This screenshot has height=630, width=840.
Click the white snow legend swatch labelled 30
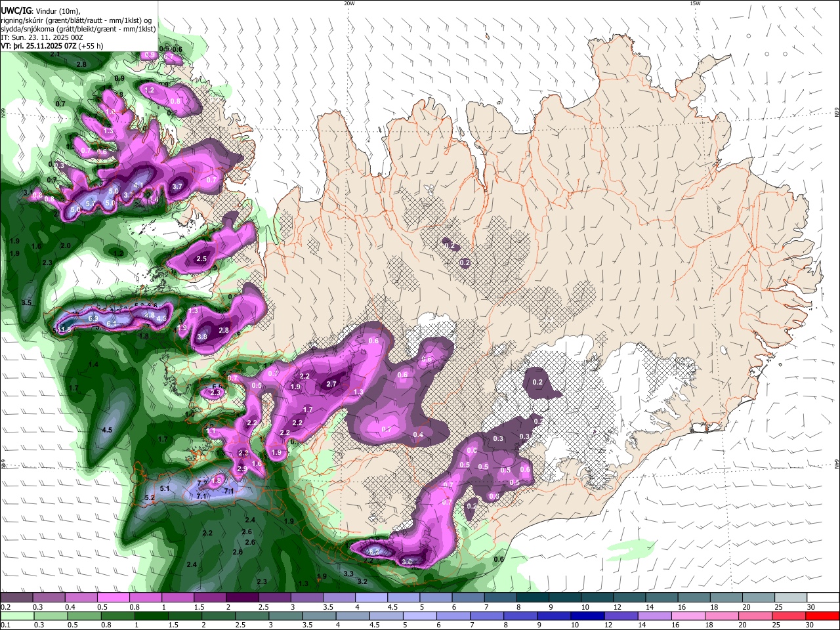[823, 597]
